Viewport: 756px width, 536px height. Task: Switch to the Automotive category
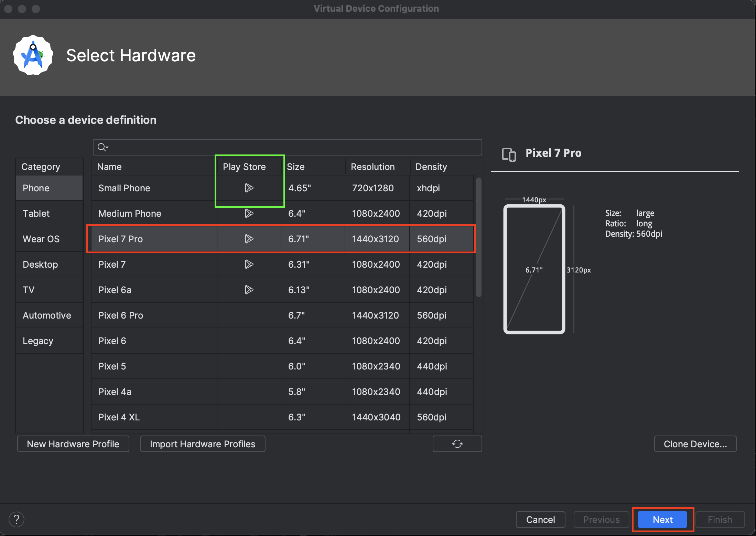pyautogui.click(x=47, y=315)
